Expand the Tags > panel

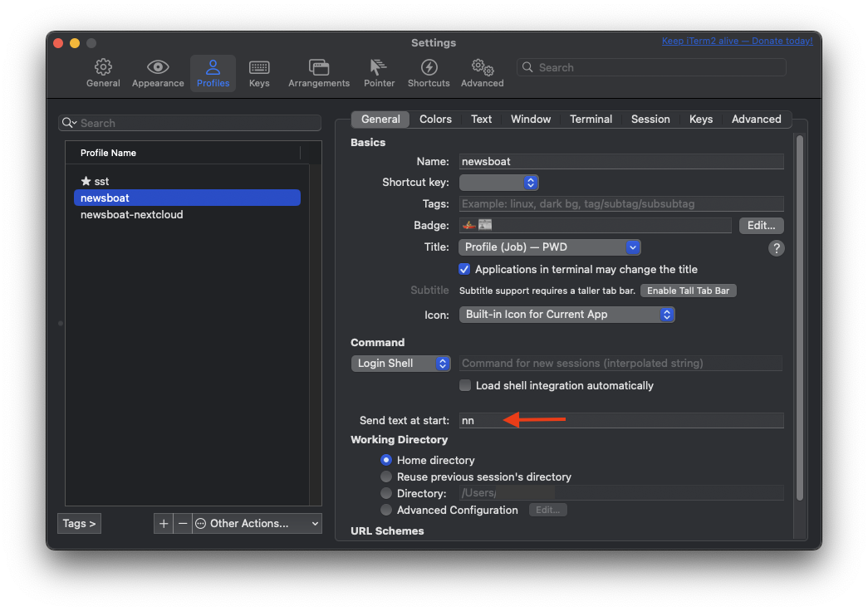coord(79,524)
